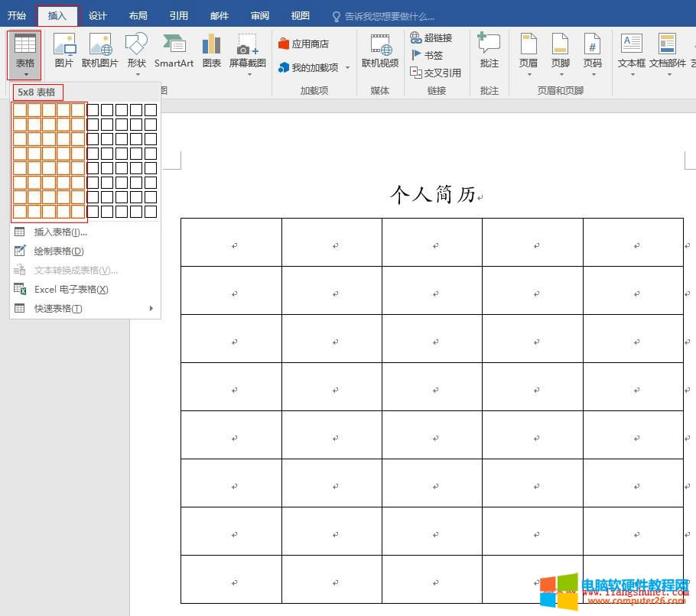The width and height of the screenshot is (696, 616).
Task: Insert a SmartArt graphic
Action: (173, 53)
